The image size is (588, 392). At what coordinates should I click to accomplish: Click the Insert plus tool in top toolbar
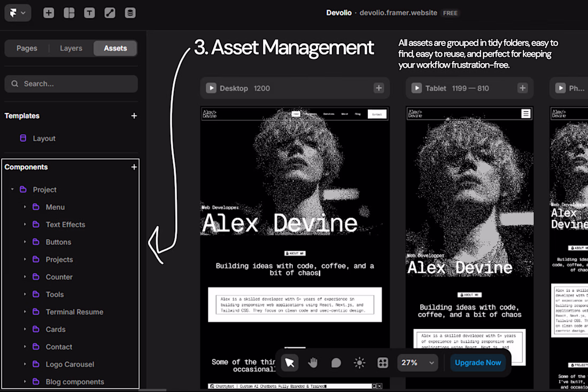click(x=49, y=13)
